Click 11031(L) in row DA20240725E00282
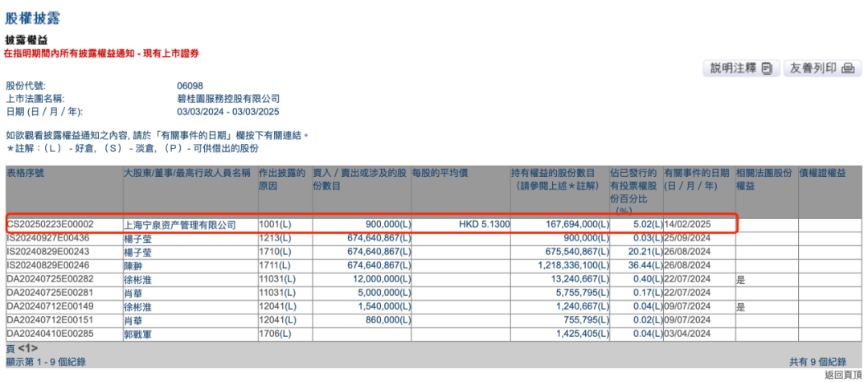 pyautogui.click(x=277, y=280)
